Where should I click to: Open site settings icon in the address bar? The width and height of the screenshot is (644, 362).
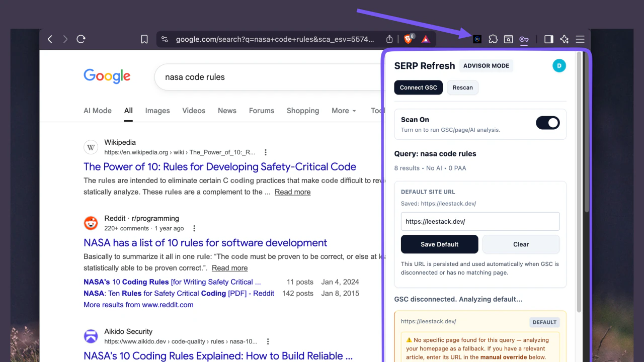(x=165, y=39)
